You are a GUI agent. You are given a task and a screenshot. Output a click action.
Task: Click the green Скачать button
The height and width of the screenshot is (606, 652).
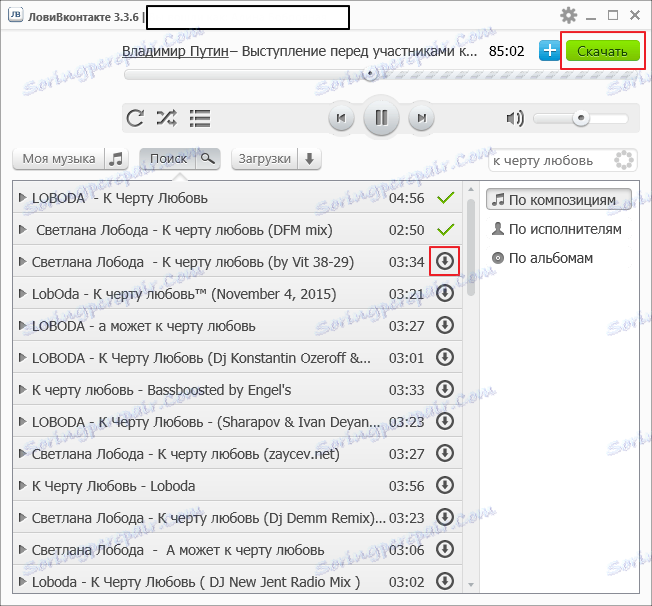click(x=603, y=51)
